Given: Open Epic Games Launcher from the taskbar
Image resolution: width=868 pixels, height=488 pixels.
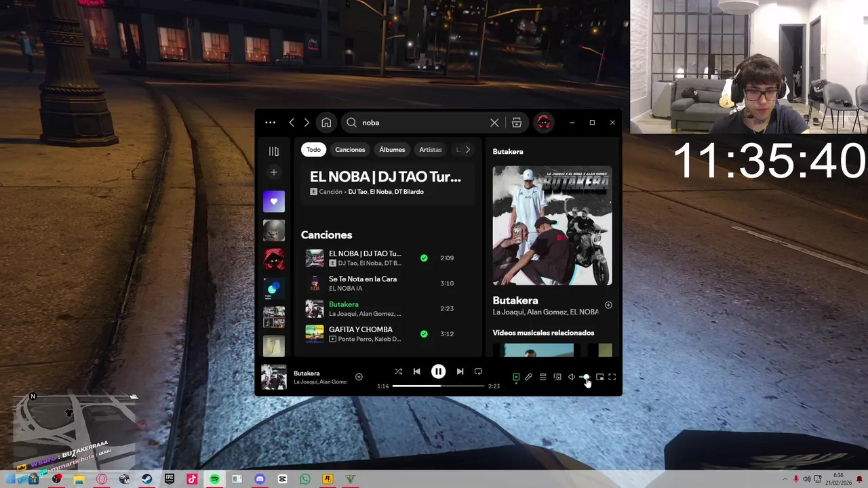Looking at the screenshot, I should pyautogui.click(x=169, y=479).
